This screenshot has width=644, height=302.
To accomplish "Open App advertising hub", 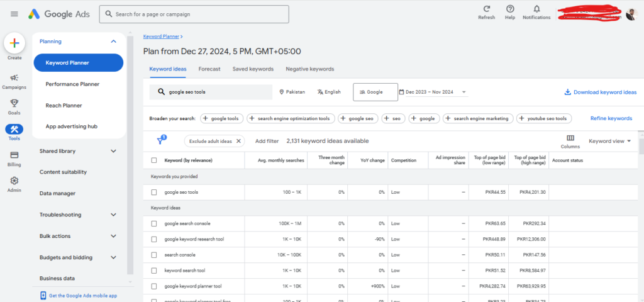I will point(72,126).
